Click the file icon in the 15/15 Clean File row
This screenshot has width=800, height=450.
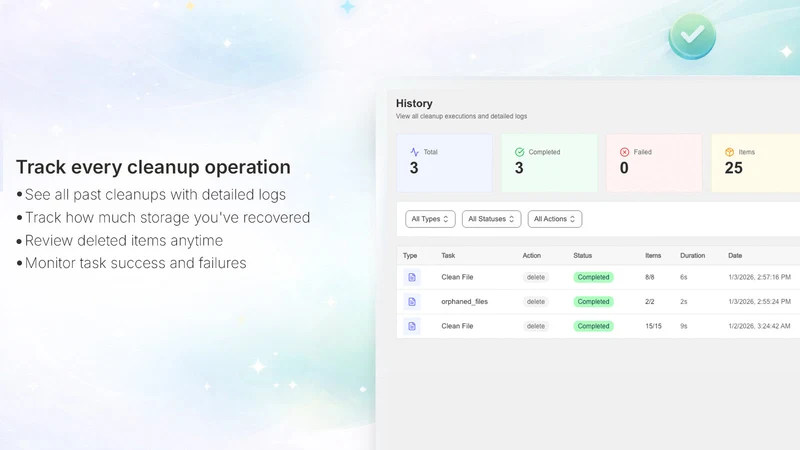tap(412, 326)
